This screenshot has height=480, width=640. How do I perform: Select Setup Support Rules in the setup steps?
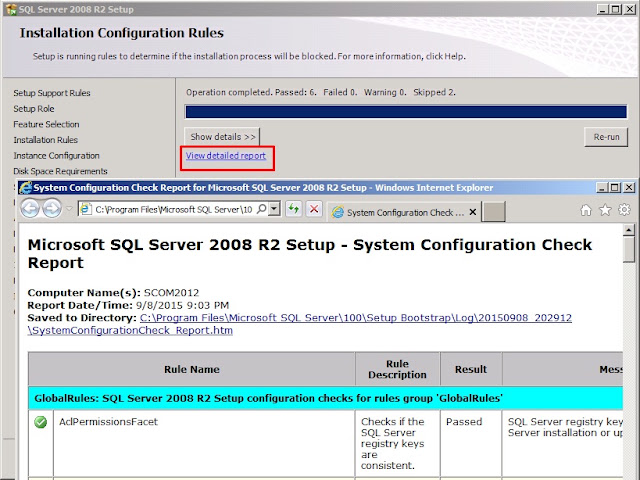point(52,93)
